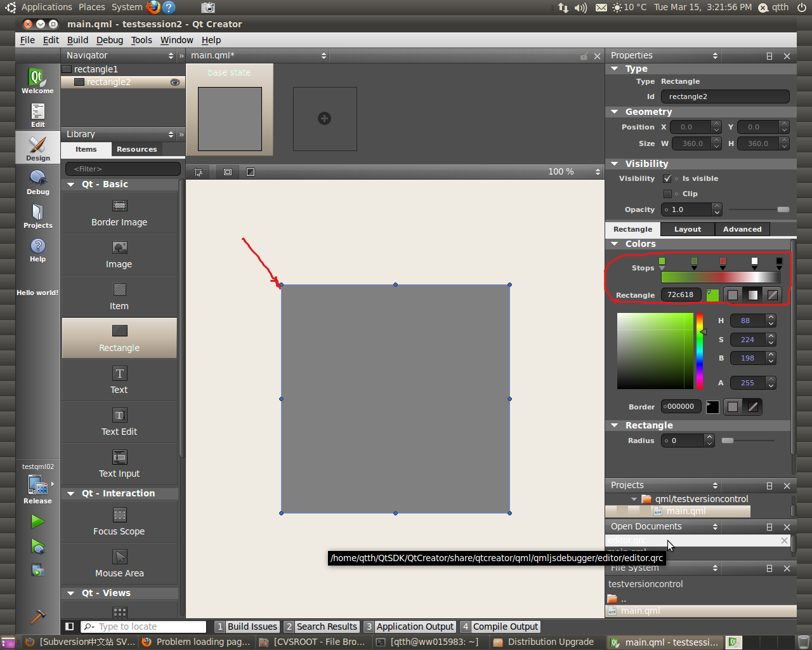Switch to Edit mode icon
Screen dimensions: 812x650
pos(37,115)
